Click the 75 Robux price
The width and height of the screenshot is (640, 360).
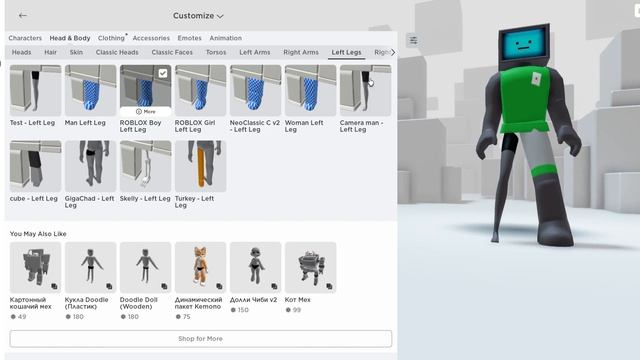click(183, 317)
